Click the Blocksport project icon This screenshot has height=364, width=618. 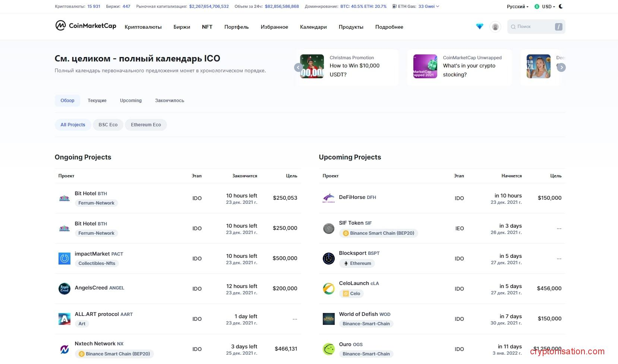(x=328, y=258)
